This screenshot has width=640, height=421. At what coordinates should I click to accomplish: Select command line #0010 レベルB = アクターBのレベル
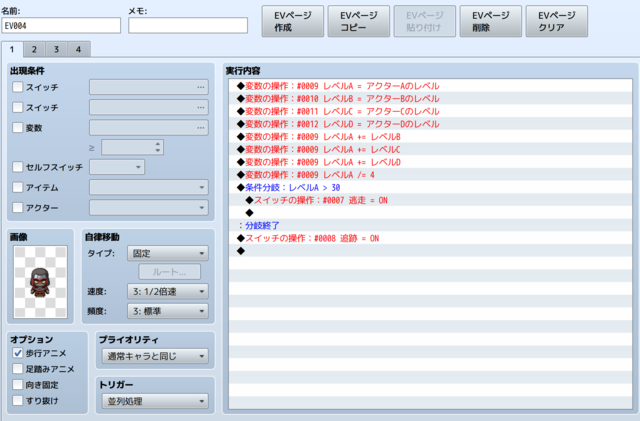[x=430, y=98]
